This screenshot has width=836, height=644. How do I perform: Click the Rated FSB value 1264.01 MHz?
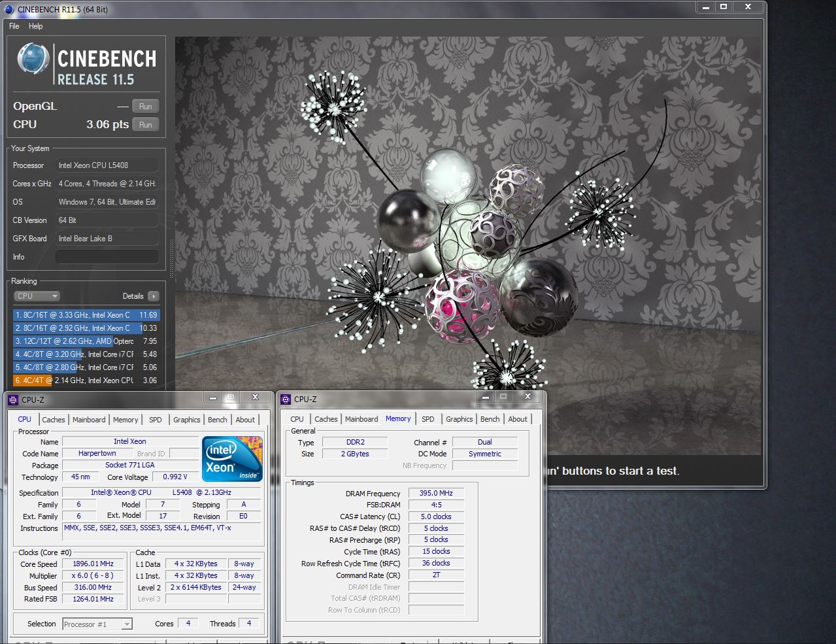[x=93, y=599]
